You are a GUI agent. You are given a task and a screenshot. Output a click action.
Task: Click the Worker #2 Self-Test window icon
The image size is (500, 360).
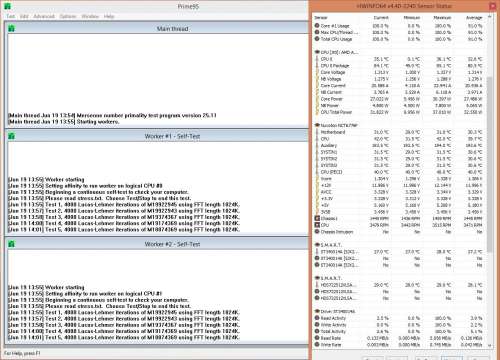click(11, 244)
